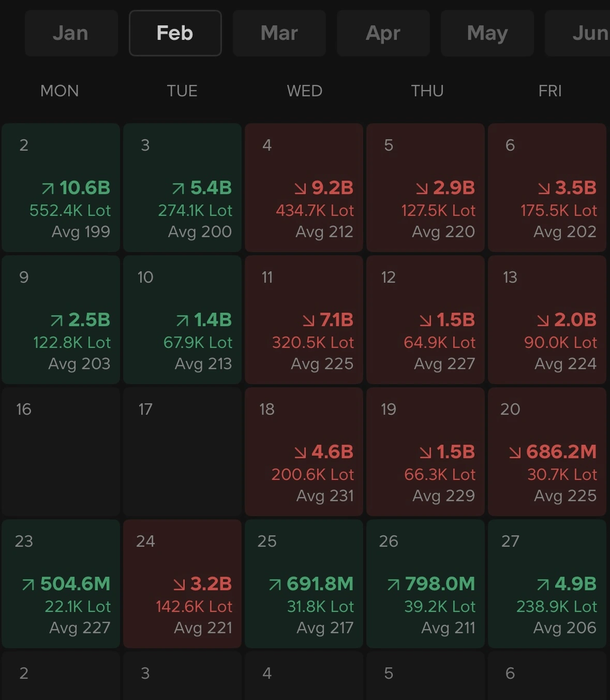
Task: Switch to the Jan month tab
Action: click(71, 33)
